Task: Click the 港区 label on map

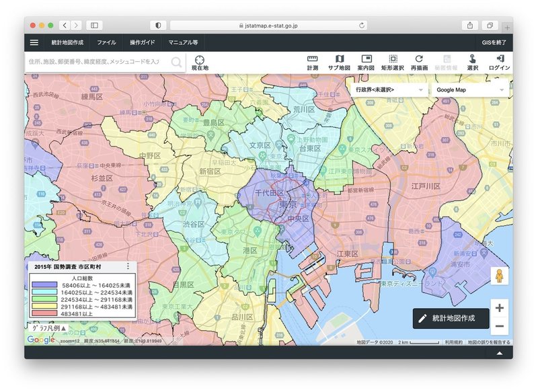Action: (x=250, y=251)
